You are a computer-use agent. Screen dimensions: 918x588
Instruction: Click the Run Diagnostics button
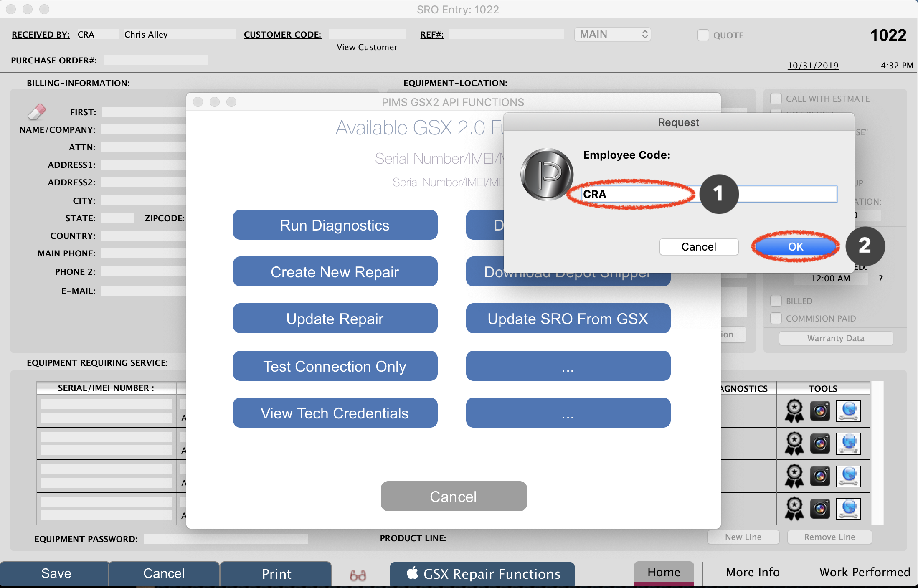335,225
